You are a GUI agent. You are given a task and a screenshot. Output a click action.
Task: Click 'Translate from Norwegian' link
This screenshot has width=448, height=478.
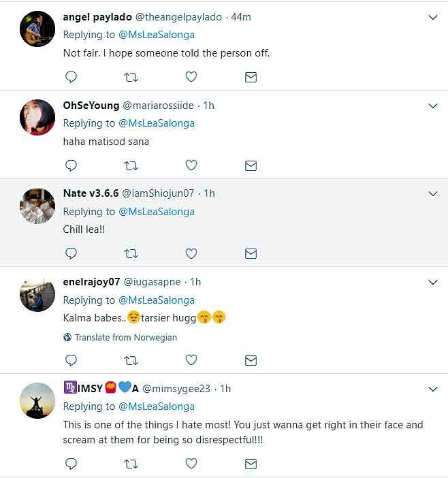click(125, 337)
